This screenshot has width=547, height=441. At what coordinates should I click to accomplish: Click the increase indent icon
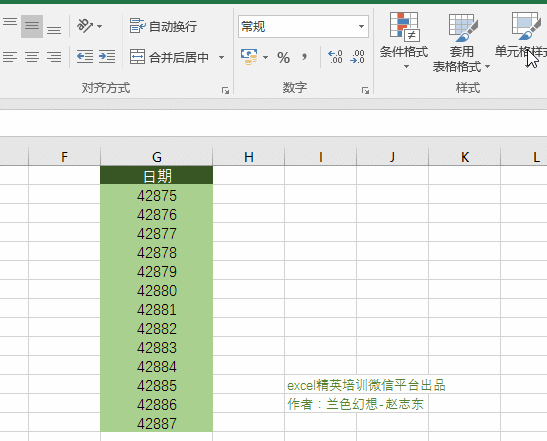click(107, 57)
